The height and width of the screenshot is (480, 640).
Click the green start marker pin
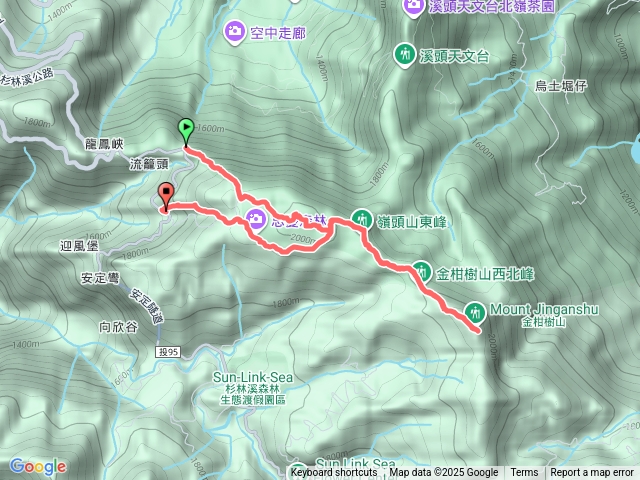(x=186, y=131)
